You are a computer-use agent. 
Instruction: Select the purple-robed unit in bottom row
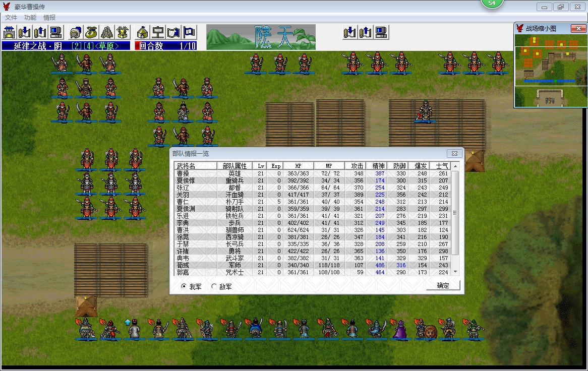pos(400,329)
